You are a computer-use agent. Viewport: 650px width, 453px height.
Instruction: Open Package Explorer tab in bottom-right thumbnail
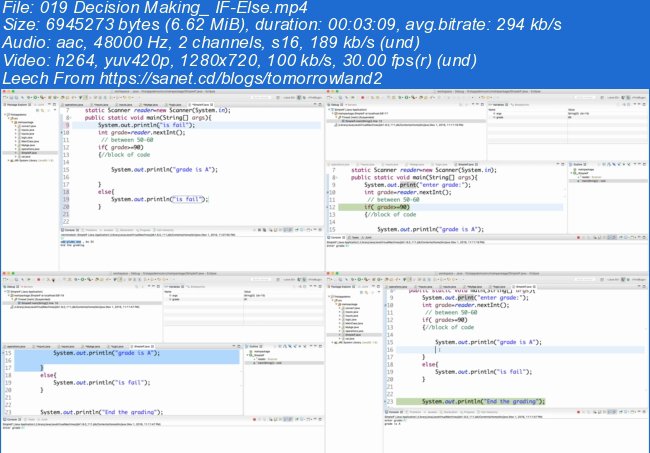[x=340, y=286]
